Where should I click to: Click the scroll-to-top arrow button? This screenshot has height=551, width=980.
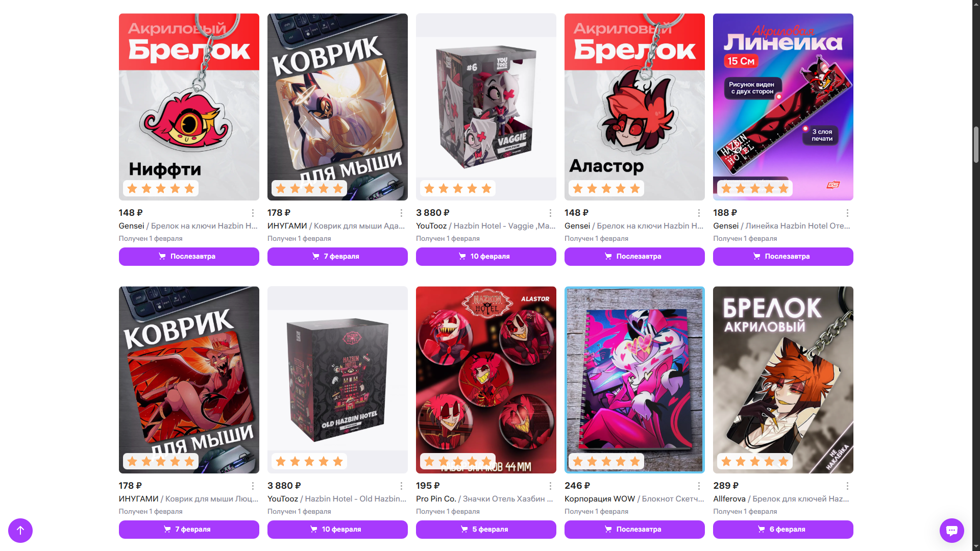click(20, 531)
